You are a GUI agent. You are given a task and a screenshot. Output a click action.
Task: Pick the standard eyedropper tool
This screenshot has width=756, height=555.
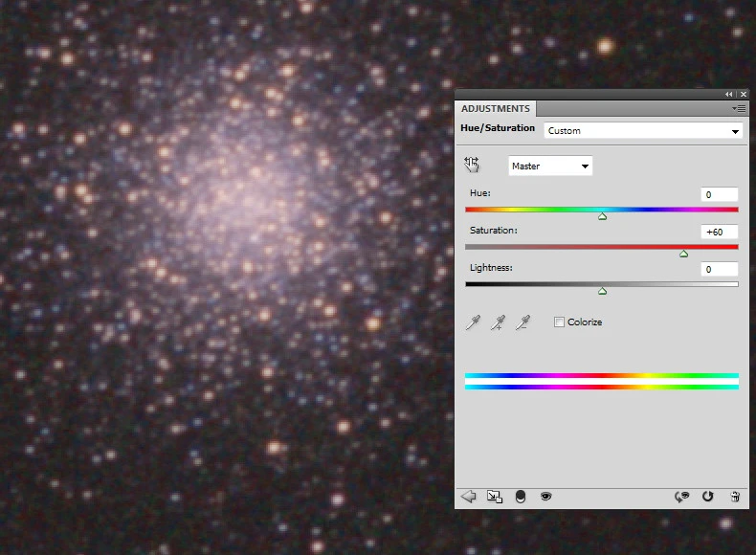click(472, 323)
